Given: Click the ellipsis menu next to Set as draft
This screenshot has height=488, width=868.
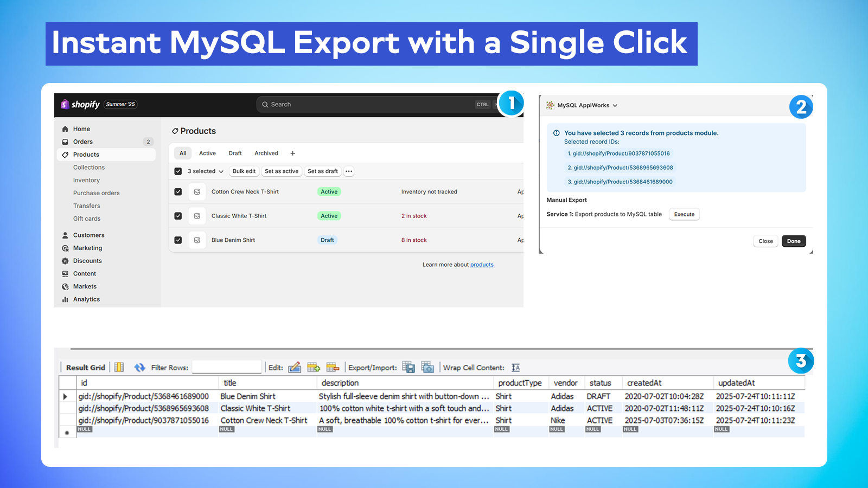Looking at the screenshot, I should [349, 171].
